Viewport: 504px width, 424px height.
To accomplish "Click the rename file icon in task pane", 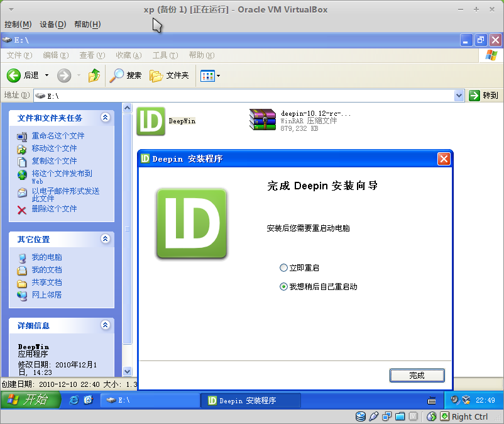I will click(x=22, y=137).
